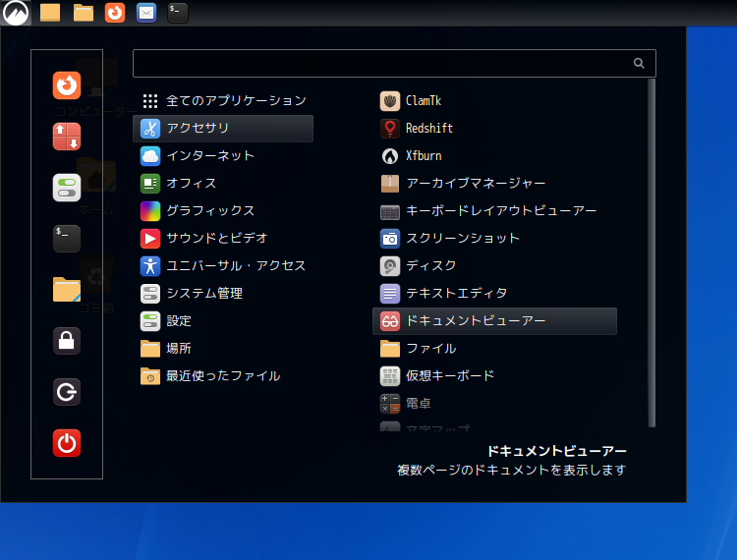
Task: Launch スクリーンショット screenshot tool
Action: 494,238
